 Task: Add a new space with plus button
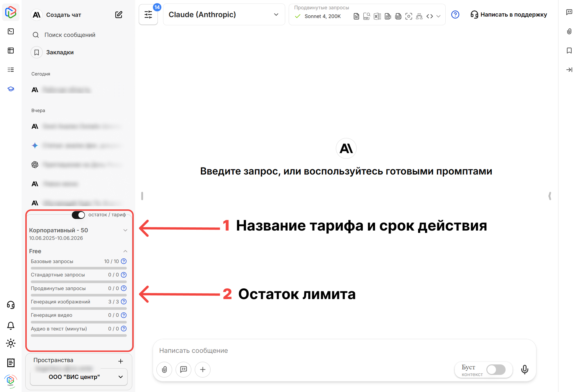point(121,361)
